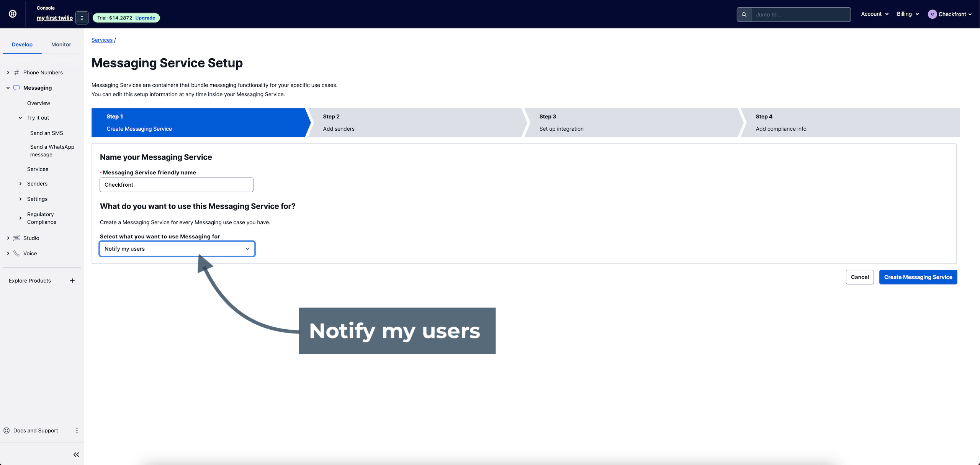Image resolution: width=980 pixels, height=465 pixels.
Task: Switch to the Develop tab
Action: click(x=22, y=44)
